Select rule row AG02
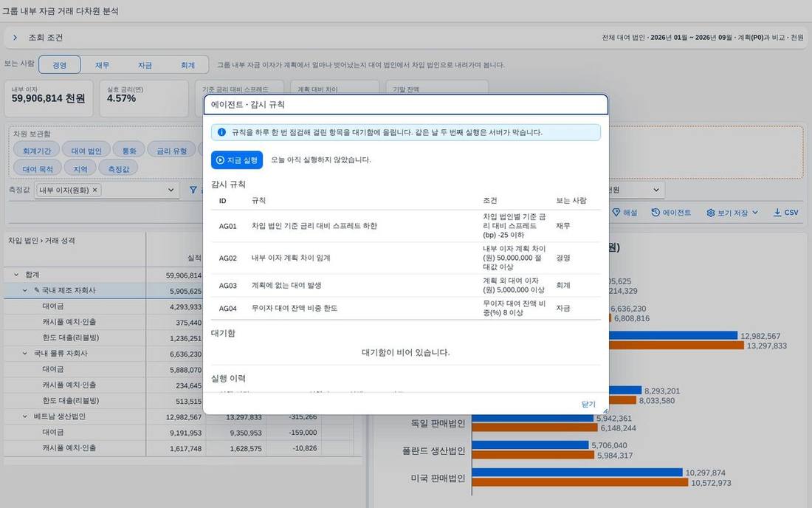Screen dimensions: 812x508 pos(405,258)
